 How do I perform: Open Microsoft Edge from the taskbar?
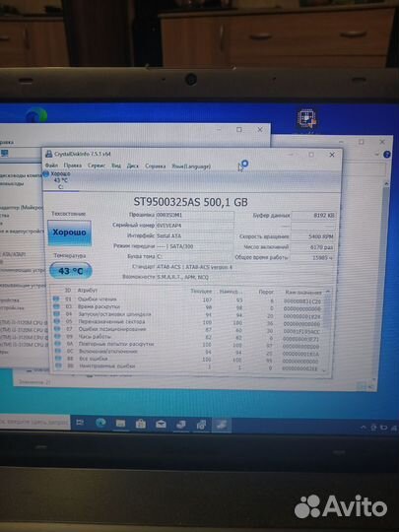[100, 423]
